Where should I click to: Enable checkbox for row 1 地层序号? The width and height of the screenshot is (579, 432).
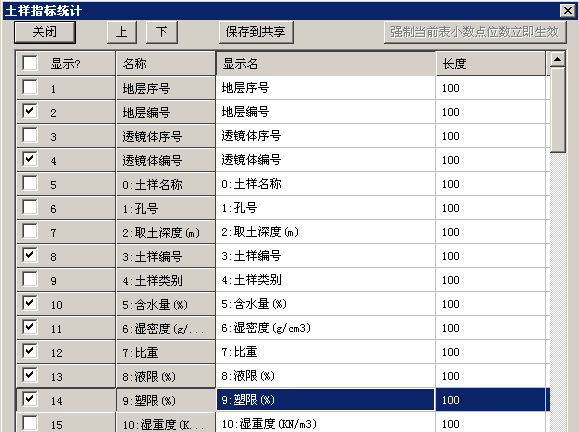pos(30,87)
